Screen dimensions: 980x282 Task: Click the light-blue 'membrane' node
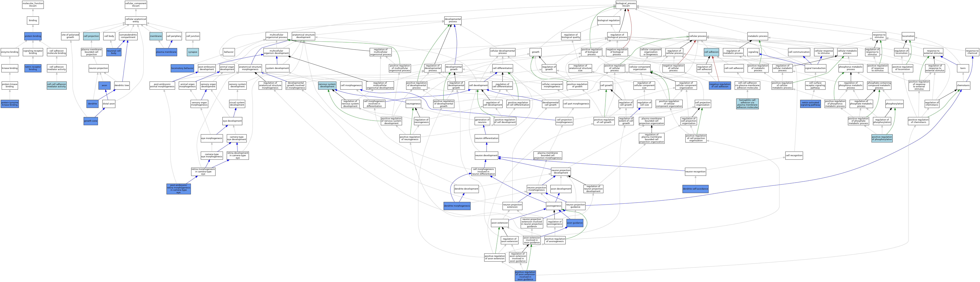pyautogui.click(x=156, y=36)
